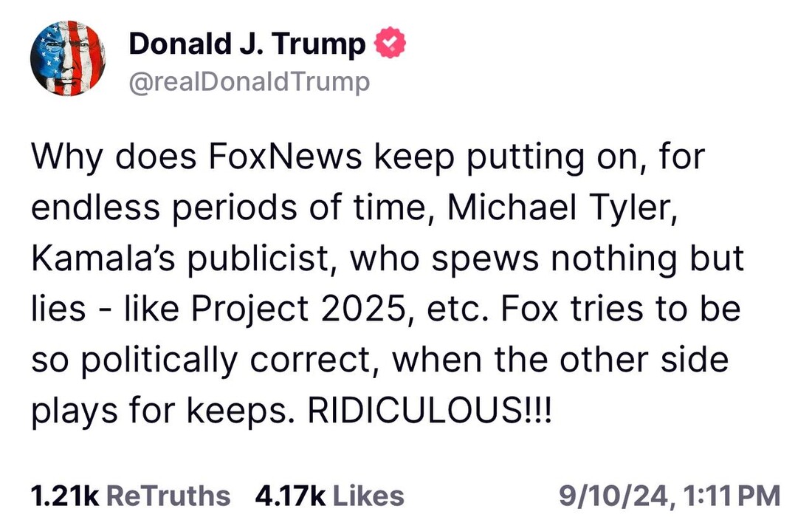Screen dimensions: 812x517
Task: Click the phrase "the other side"
Action: (632, 359)
